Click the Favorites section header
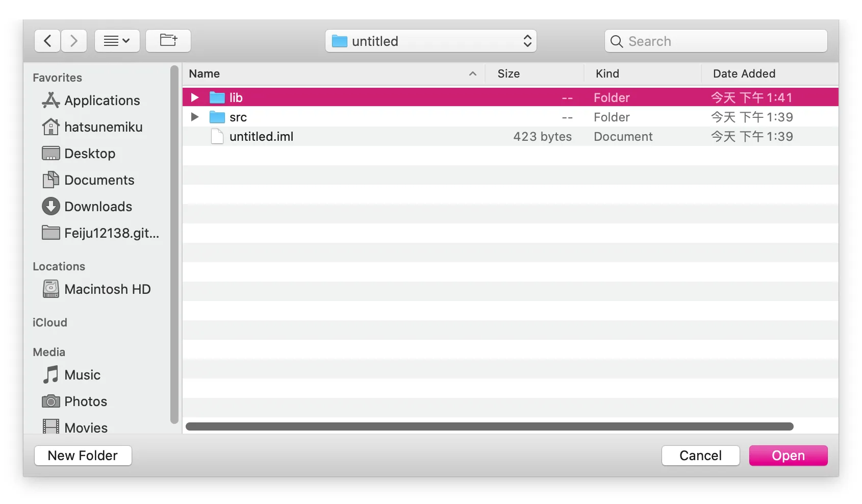This screenshot has width=862, height=504. click(x=57, y=78)
